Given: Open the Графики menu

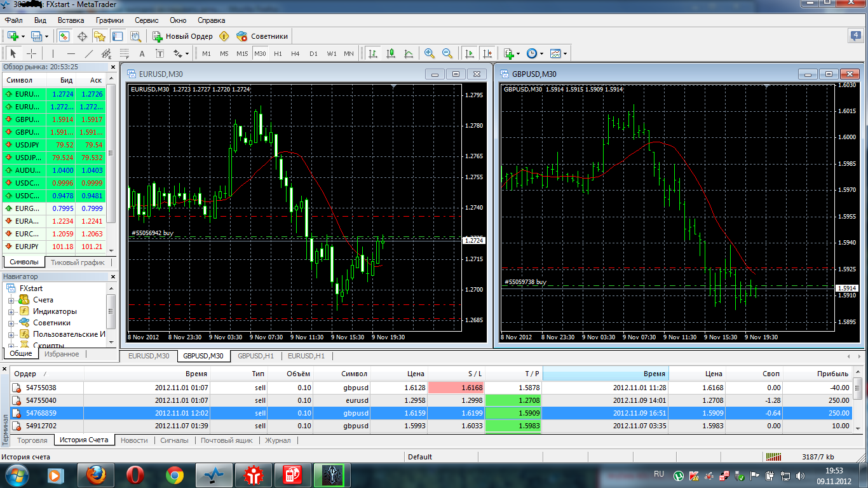Looking at the screenshot, I should pyautogui.click(x=109, y=20).
